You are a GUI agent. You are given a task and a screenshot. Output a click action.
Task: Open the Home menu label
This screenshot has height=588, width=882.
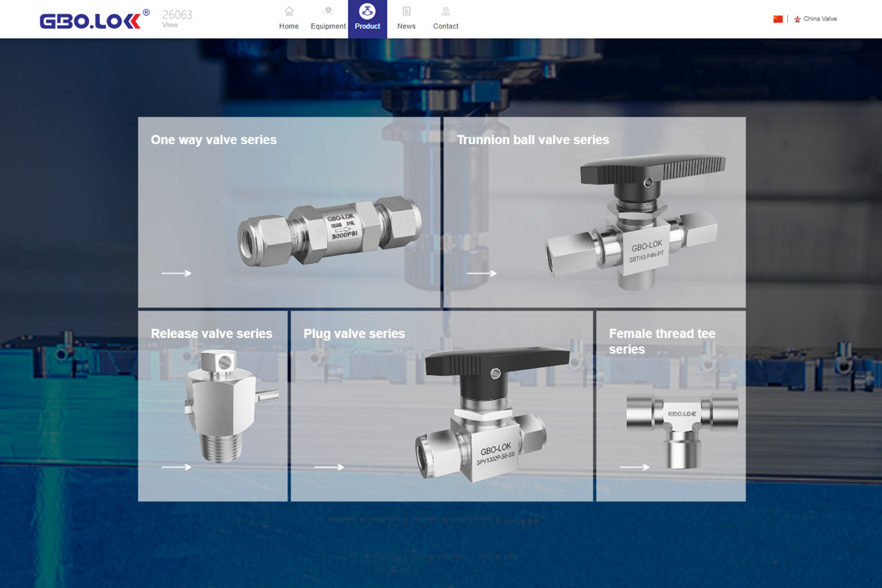click(289, 26)
